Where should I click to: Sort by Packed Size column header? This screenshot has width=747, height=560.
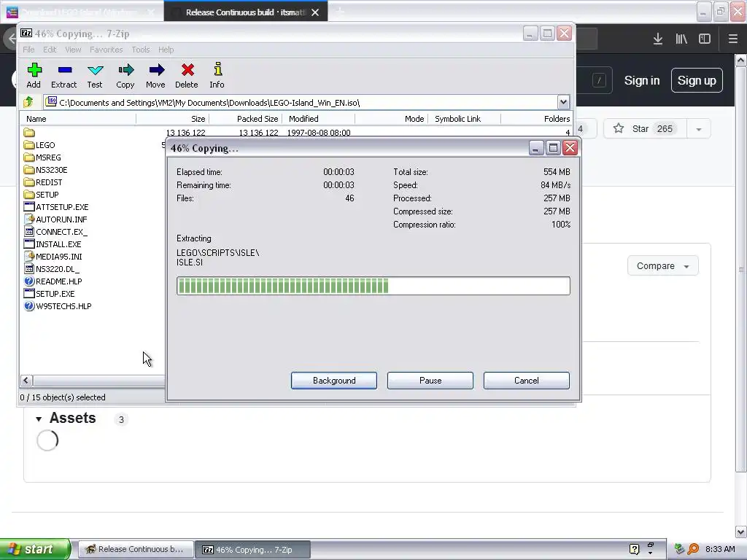tap(245, 119)
